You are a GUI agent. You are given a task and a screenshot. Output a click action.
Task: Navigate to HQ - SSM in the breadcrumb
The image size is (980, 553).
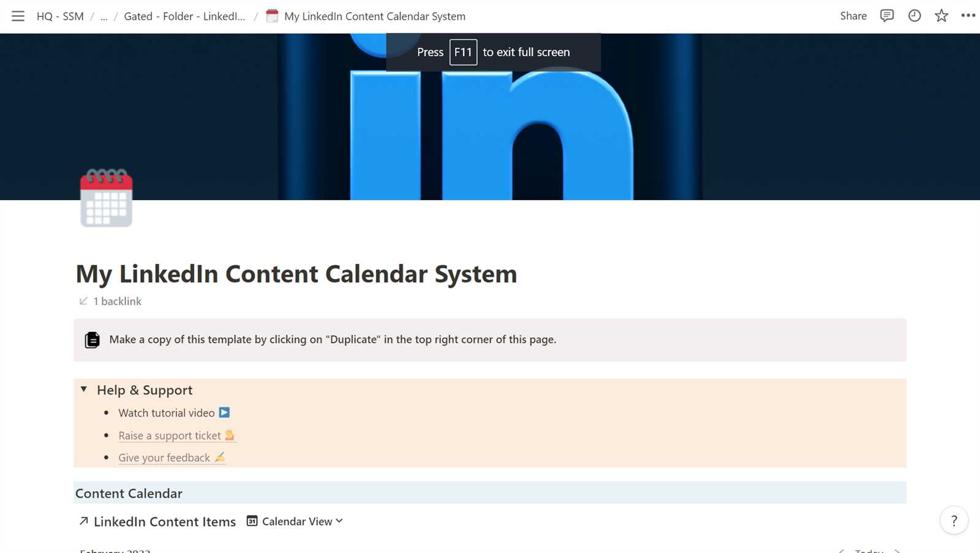[59, 16]
